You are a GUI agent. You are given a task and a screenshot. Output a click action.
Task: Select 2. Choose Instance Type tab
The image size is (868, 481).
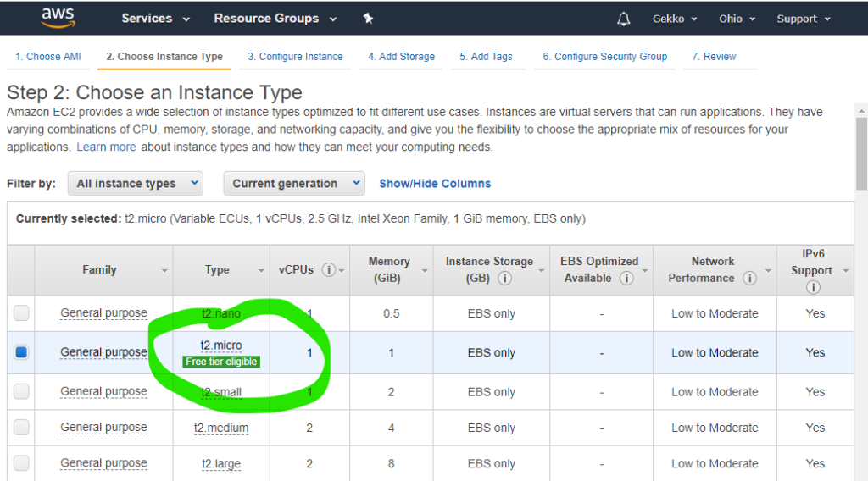(164, 57)
